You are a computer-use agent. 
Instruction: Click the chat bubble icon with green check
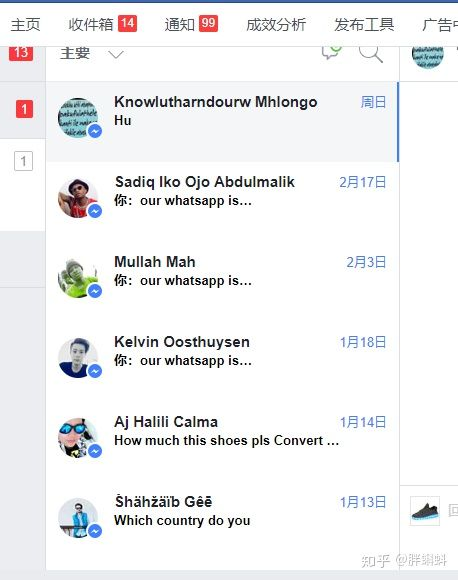(331, 53)
